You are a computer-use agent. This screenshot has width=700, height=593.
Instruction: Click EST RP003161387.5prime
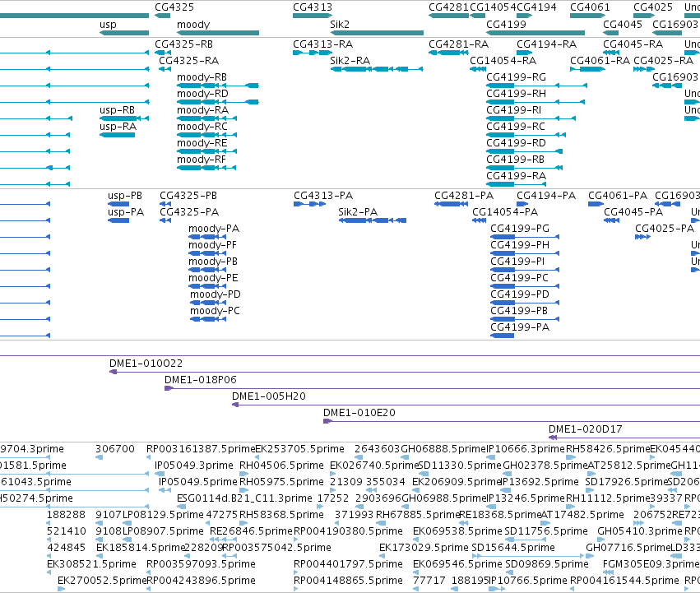201,449
